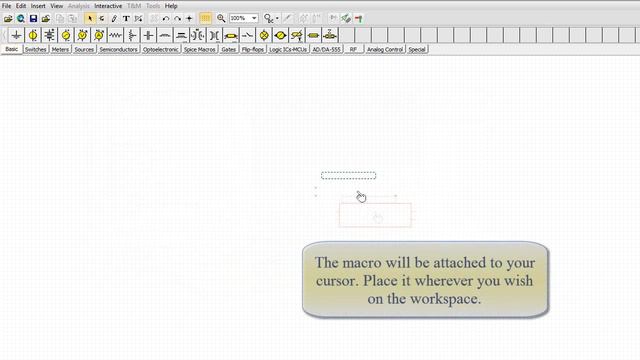
Task: Open the 100% zoom level dropdown
Action: [x=254, y=18]
